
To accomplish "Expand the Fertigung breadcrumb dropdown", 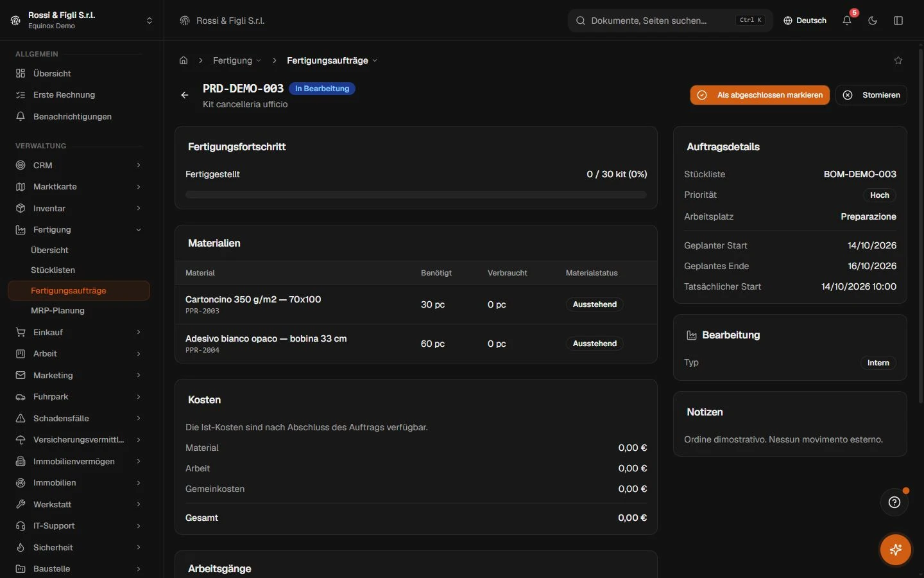I will tap(237, 60).
